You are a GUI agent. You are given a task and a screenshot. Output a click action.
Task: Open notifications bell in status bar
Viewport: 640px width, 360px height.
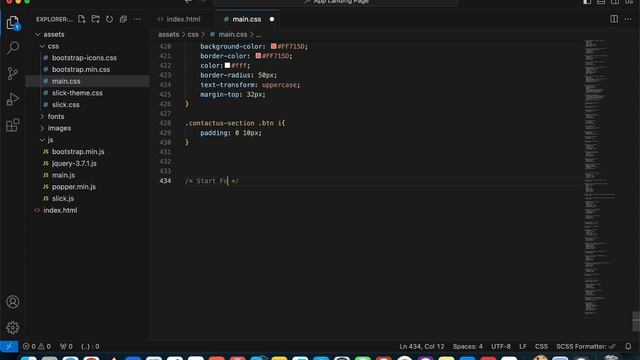628,347
